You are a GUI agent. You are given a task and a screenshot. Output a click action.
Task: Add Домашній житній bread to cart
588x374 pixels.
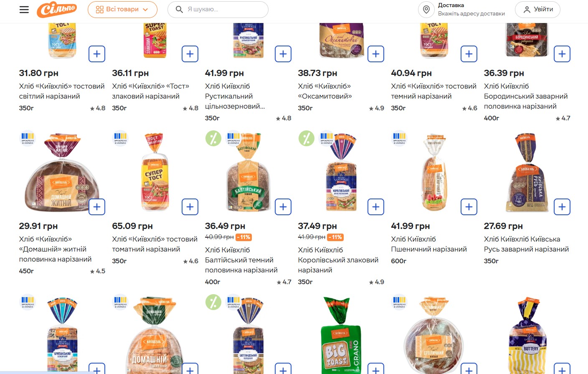tap(97, 207)
